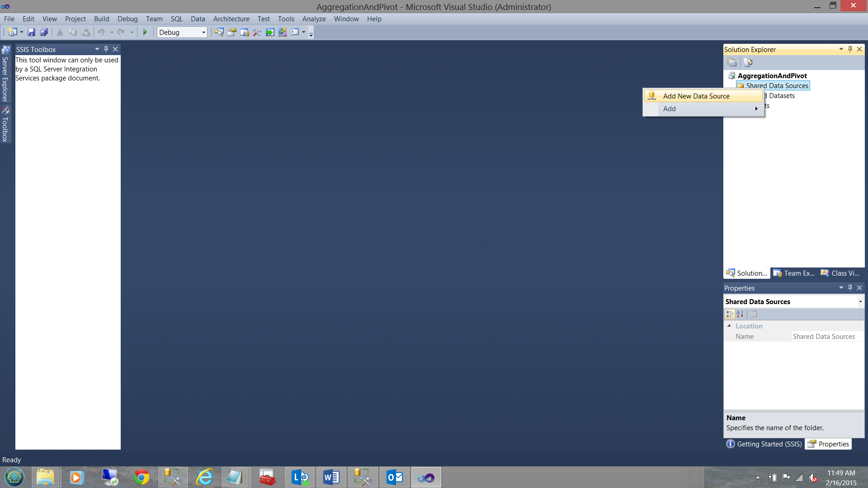Open the Getting Started (SSIS) tab

coord(764,444)
